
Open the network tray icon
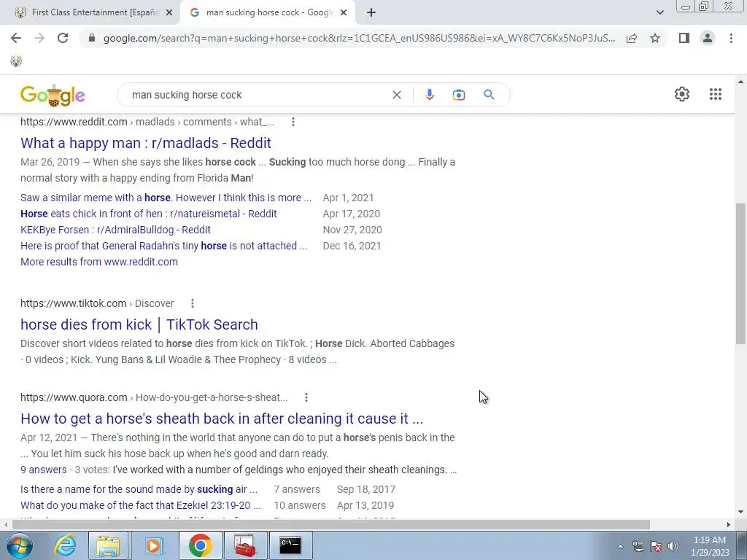638,546
